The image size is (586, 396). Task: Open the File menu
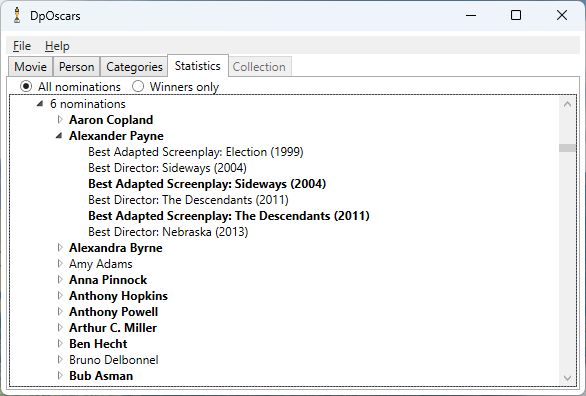[x=22, y=46]
